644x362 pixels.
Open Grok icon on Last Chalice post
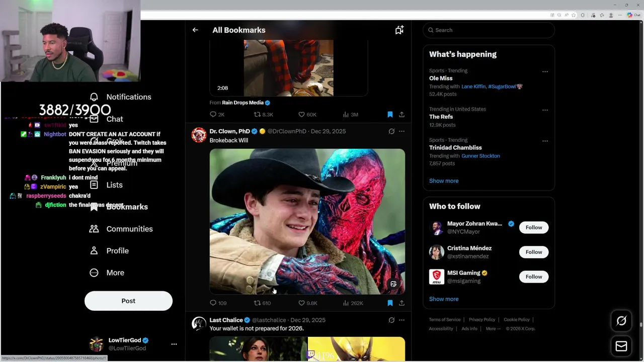(391, 320)
